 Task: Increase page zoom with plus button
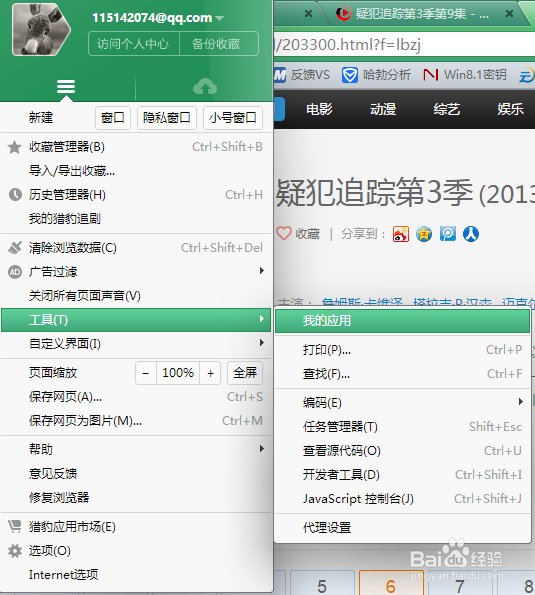[x=210, y=373]
